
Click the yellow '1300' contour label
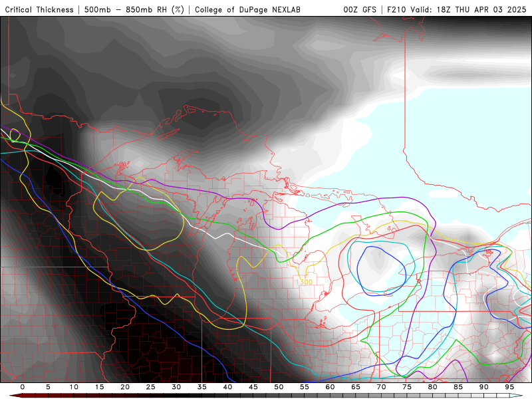[x=304, y=282]
